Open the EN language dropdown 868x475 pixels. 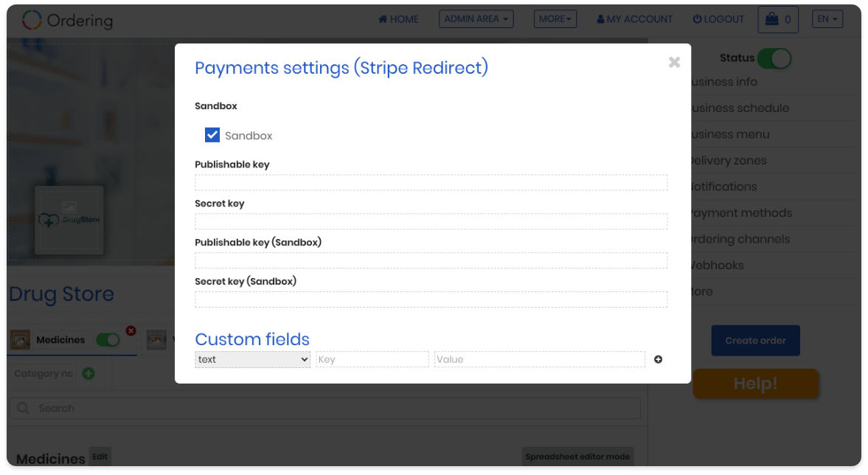827,19
